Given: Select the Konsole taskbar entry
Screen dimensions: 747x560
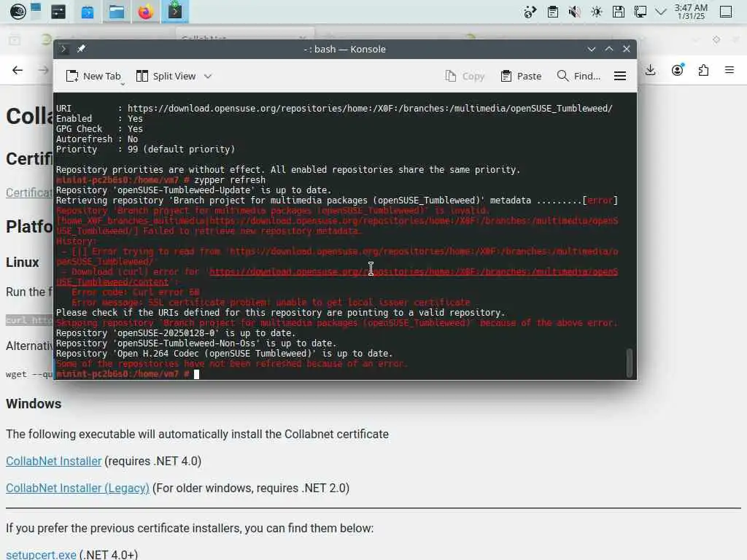Looking at the screenshot, I should [175, 12].
